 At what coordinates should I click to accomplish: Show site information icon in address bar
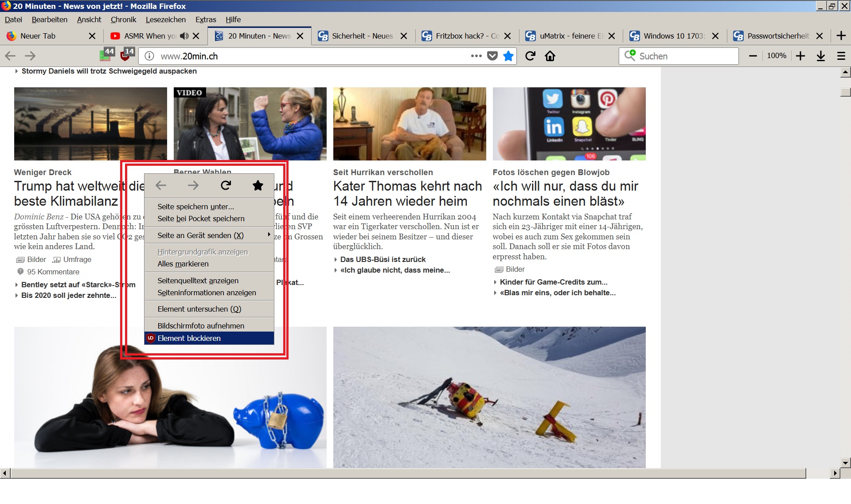click(150, 56)
